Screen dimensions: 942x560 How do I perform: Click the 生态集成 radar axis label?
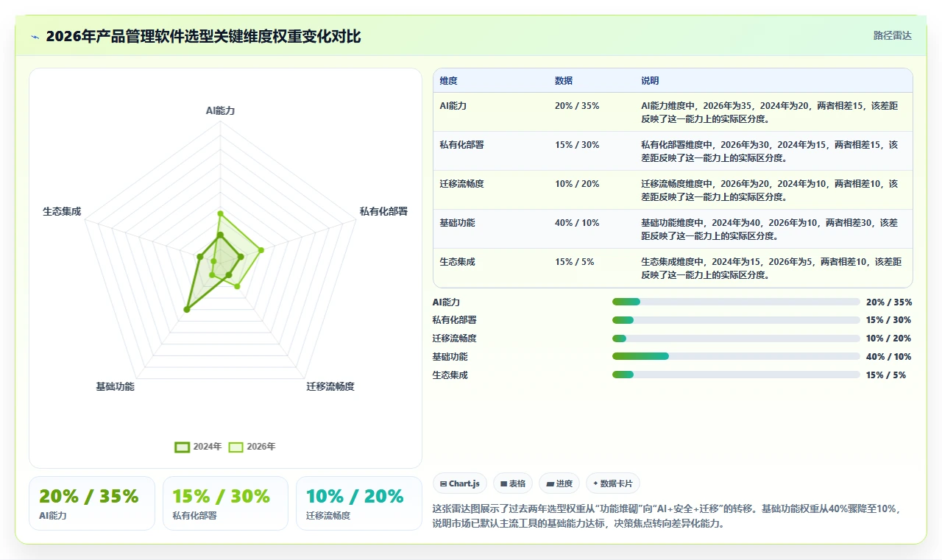pos(62,212)
